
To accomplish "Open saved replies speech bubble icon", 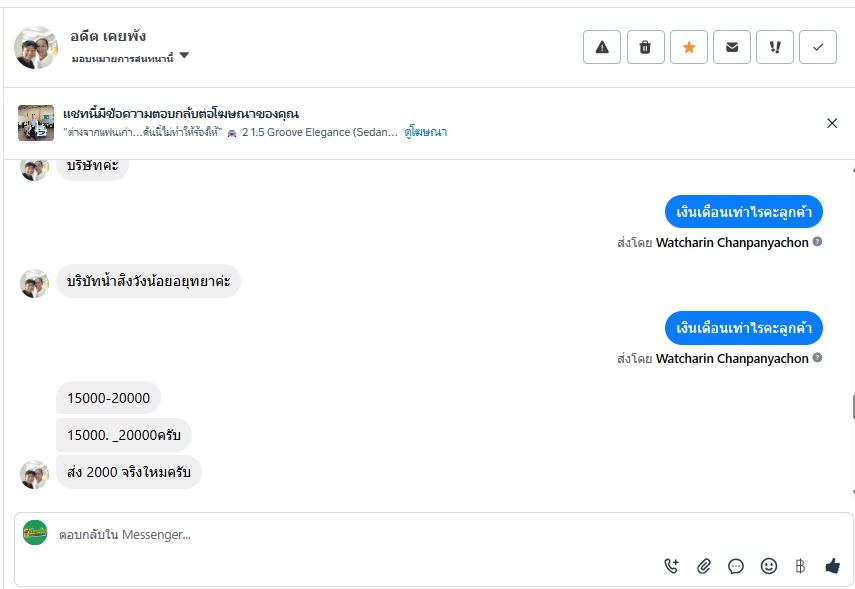I will (736, 566).
